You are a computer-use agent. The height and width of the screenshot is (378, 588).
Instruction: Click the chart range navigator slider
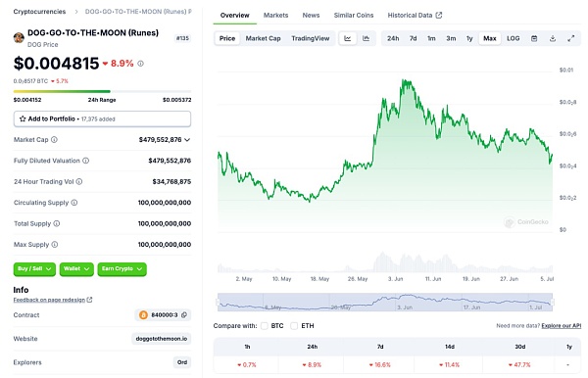click(x=385, y=303)
